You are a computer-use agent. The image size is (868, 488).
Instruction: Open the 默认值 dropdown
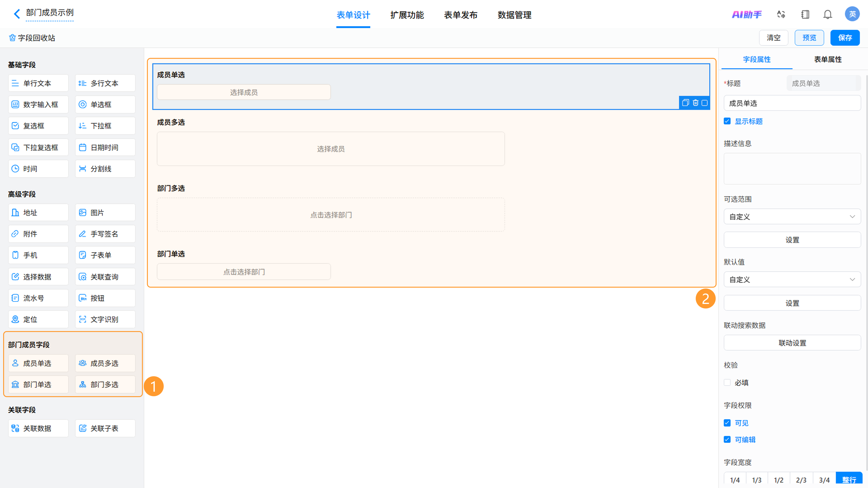[792, 280]
